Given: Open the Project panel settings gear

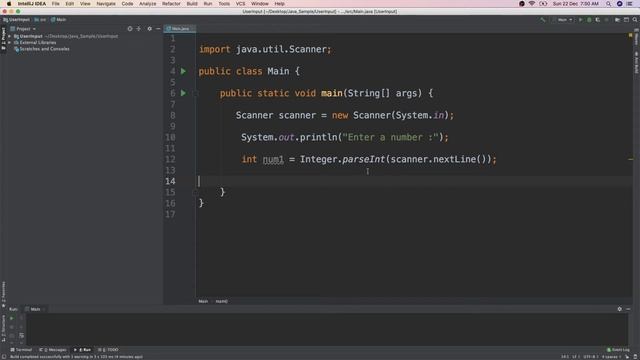Looking at the screenshot, I should [149, 29].
